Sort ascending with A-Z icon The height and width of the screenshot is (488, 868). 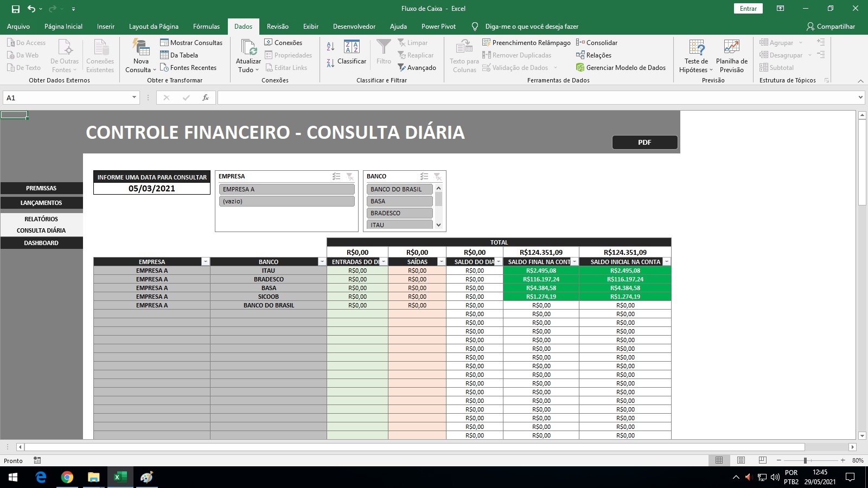[x=330, y=47]
